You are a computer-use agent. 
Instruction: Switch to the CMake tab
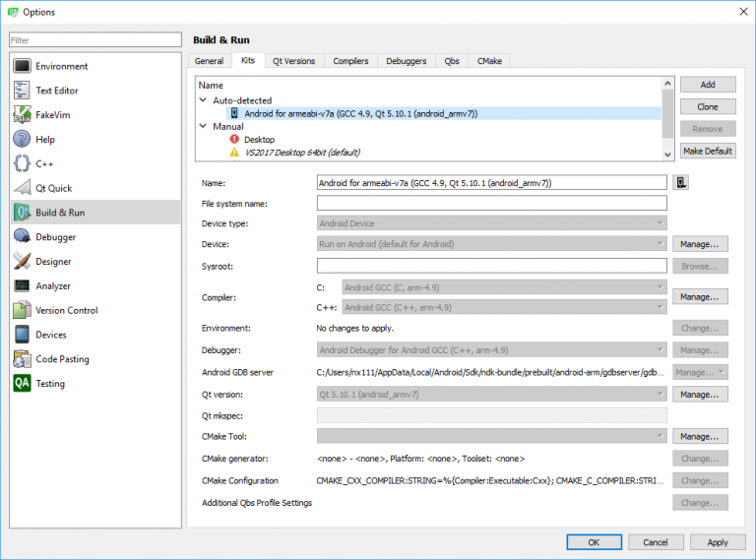click(489, 61)
